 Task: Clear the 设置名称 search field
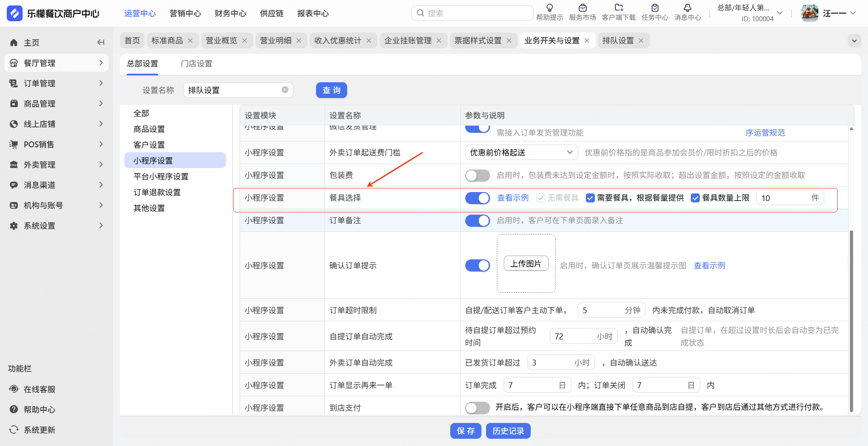point(285,90)
